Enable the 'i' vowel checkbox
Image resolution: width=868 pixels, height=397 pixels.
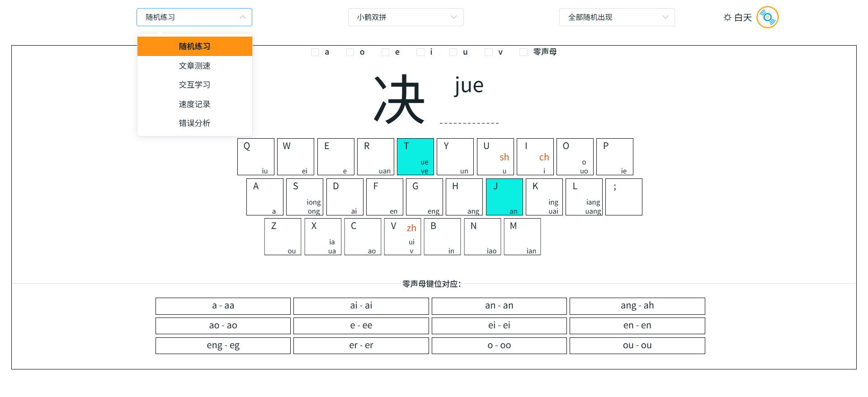(420, 52)
